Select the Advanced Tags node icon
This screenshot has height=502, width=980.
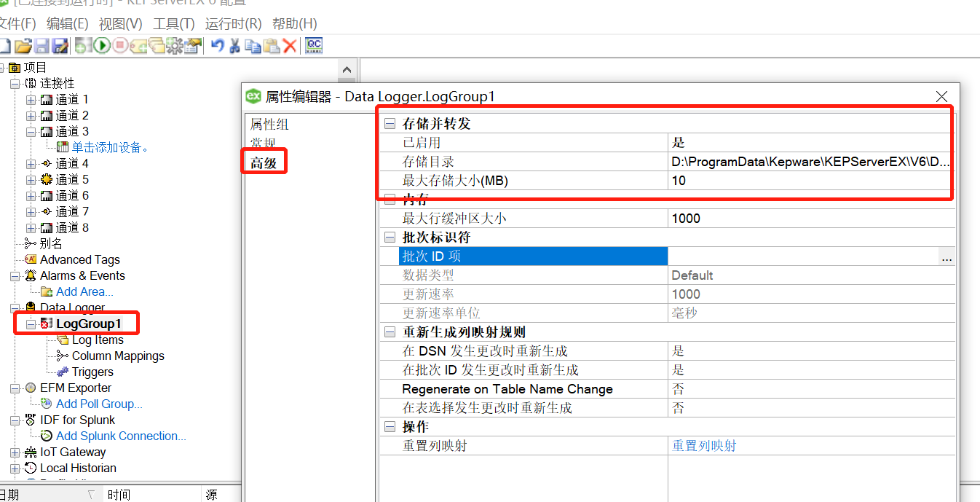pyautogui.click(x=31, y=259)
